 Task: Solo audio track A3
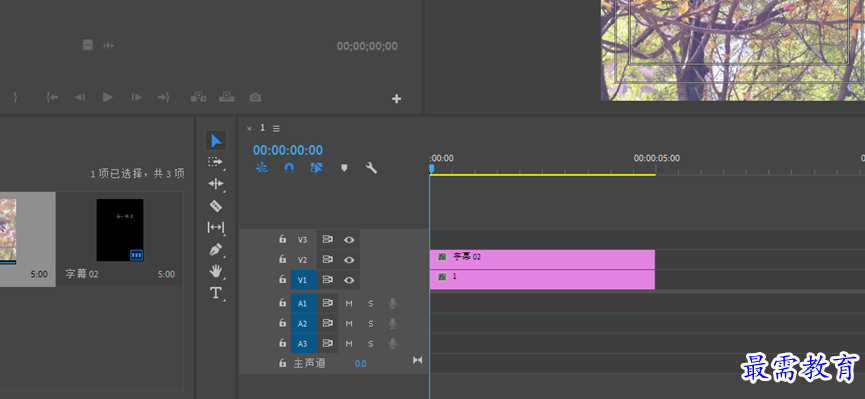[371, 344]
